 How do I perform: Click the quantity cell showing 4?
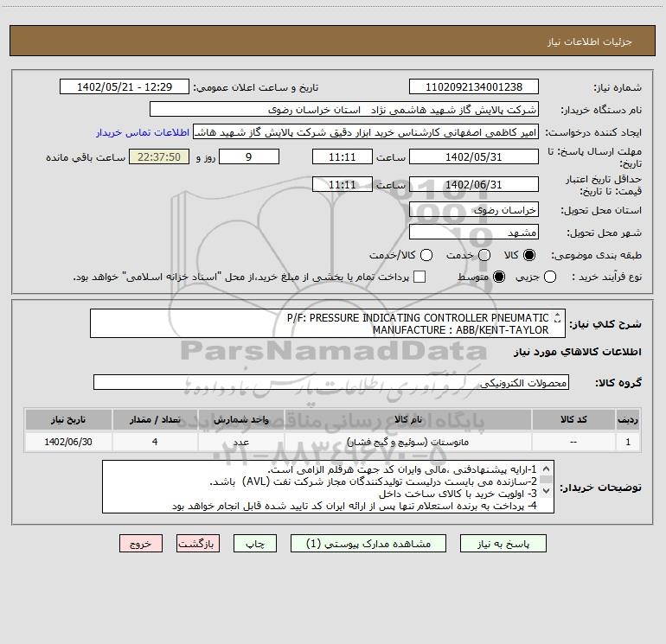tap(155, 442)
